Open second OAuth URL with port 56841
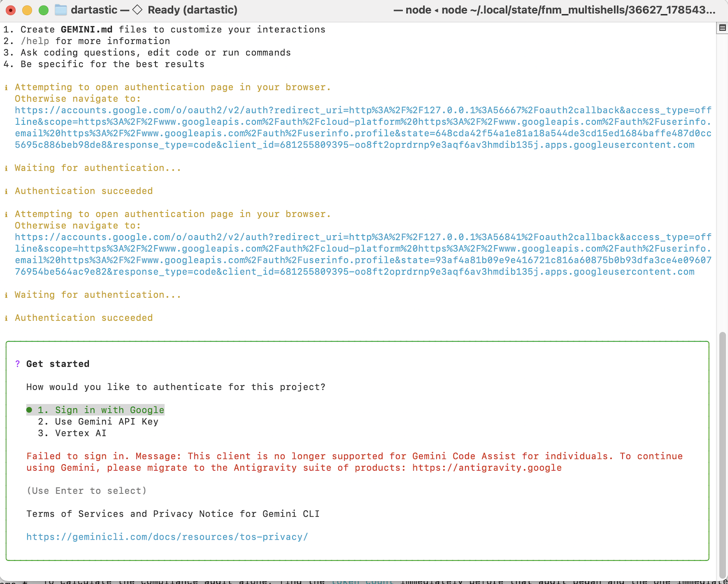Viewport: 728px width, 584px height. [363, 254]
